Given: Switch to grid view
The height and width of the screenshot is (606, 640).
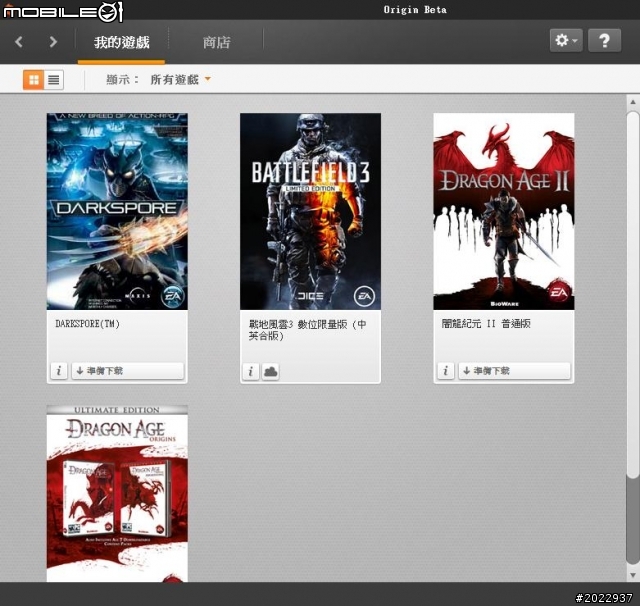Looking at the screenshot, I should [33, 80].
